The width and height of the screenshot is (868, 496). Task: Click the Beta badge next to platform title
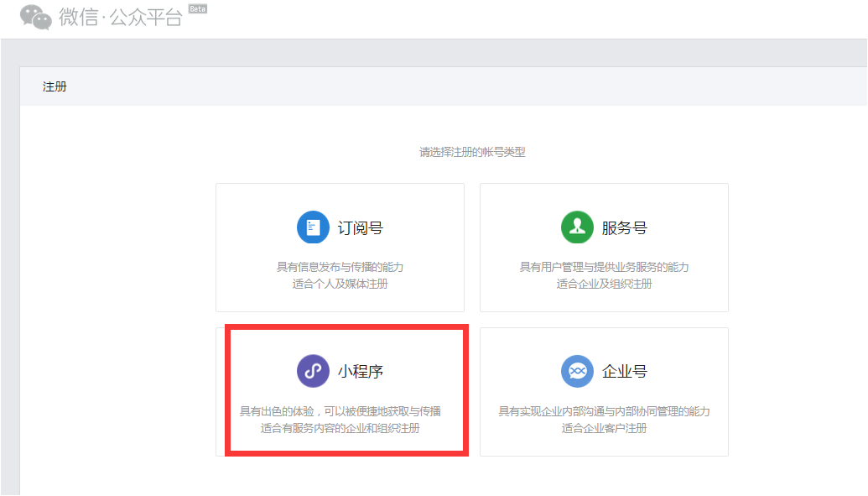click(x=198, y=9)
